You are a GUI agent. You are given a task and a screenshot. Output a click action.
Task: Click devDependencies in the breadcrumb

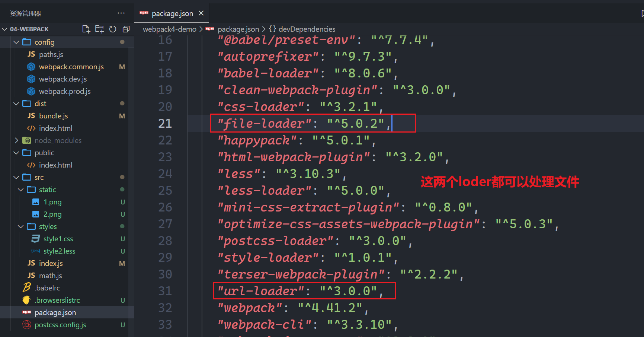tap(307, 29)
